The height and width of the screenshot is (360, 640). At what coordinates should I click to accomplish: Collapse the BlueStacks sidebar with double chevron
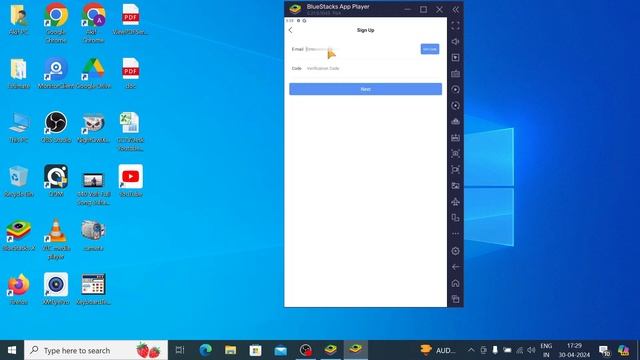coord(456,9)
